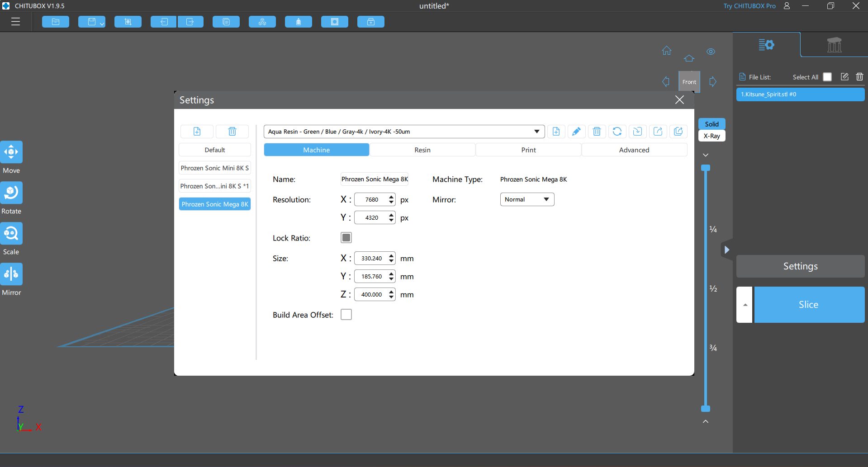Select 1.Kitsune_Spirit.stl #0 in file list
Screen dimensions: 868x467
[800, 94]
